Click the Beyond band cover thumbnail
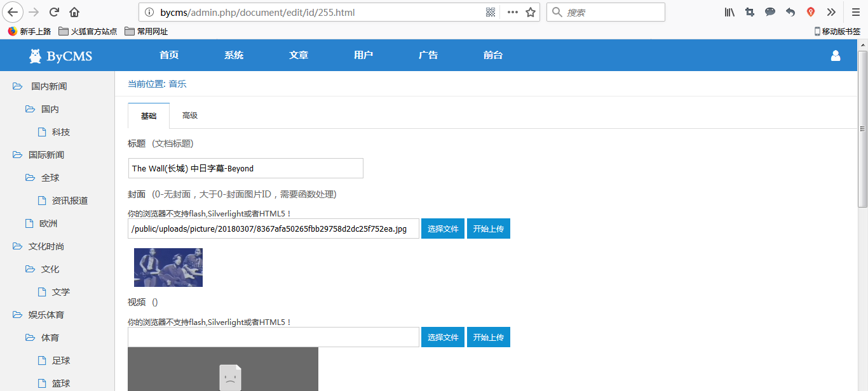868x391 pixels. (x=168, y=267)
